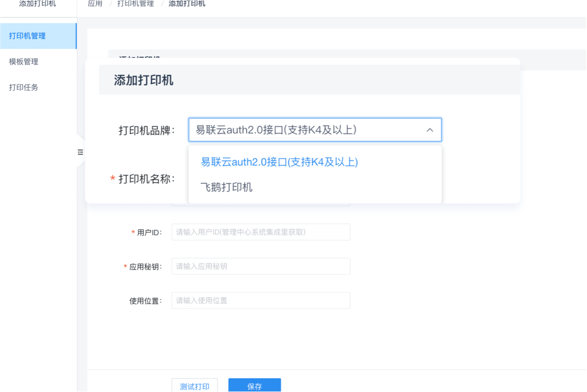The width and height of the screenshot is (587, 392).
Task: Open 打印机管理 in the left sidebar
Action: click(x=27, y=36)
